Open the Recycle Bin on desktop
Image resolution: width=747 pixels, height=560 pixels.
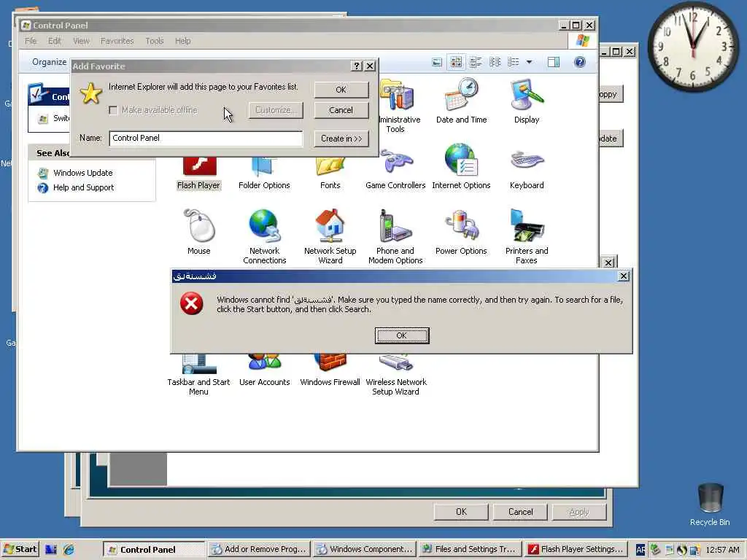710,505
